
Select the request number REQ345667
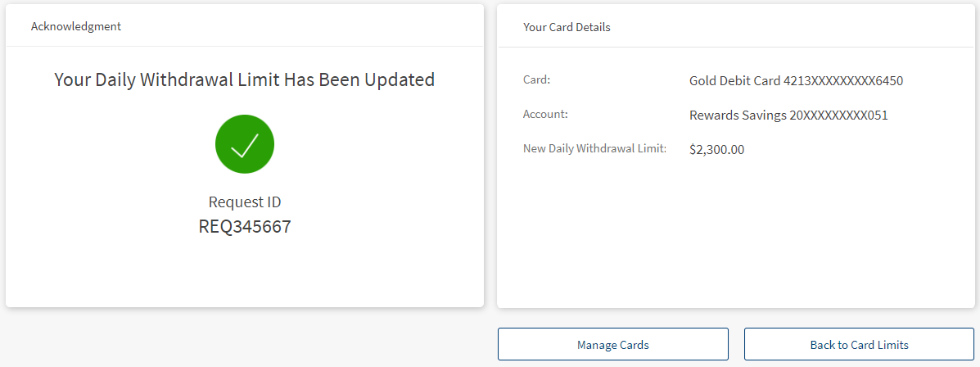(244, 227)
